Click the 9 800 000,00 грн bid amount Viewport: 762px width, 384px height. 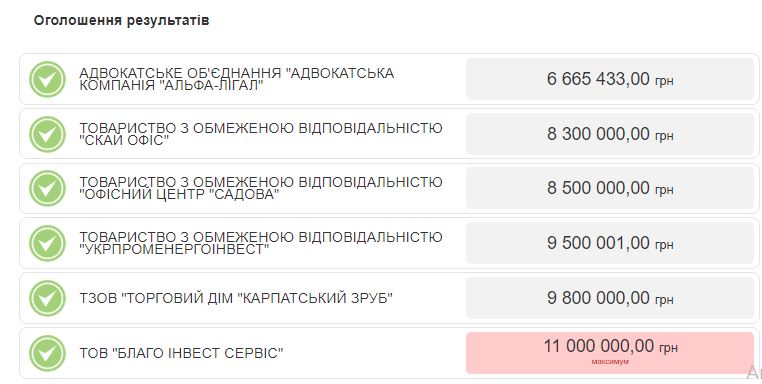[x=610, y=298]
